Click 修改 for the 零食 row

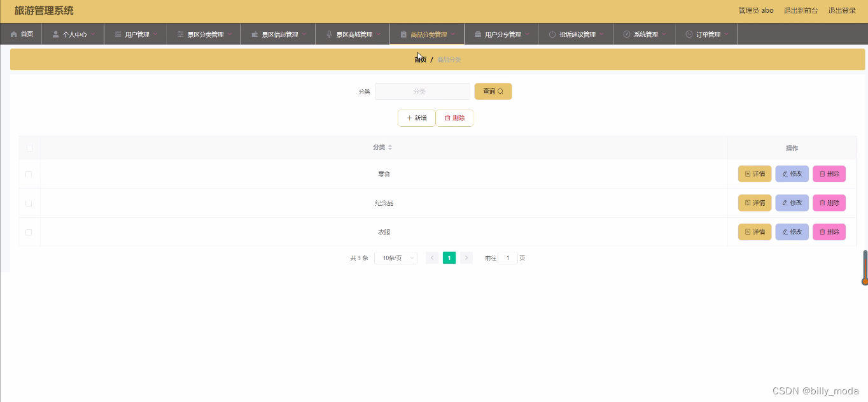pyautogui.click(x=792, y=174)
